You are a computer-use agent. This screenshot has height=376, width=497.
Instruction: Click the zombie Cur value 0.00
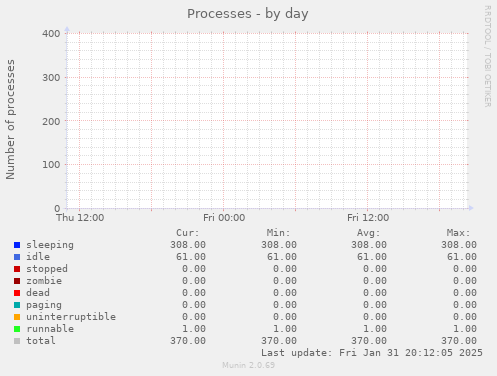click(194, 281)
